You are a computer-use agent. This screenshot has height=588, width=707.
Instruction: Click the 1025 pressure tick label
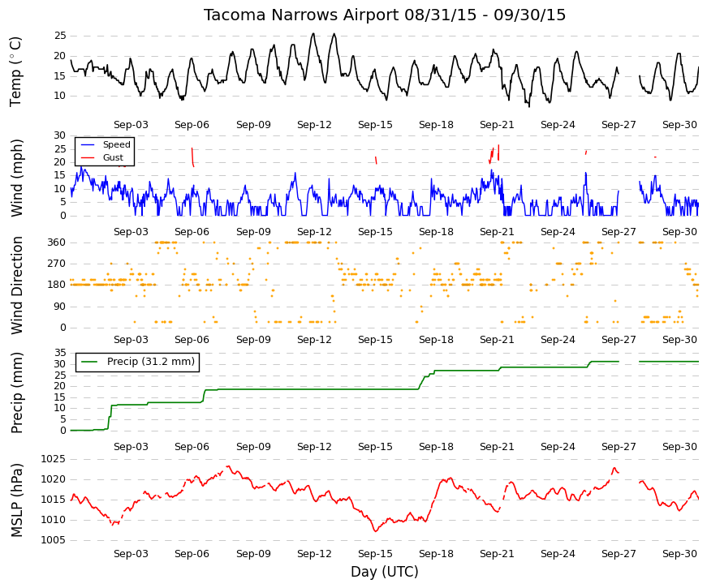coord(54,459)
